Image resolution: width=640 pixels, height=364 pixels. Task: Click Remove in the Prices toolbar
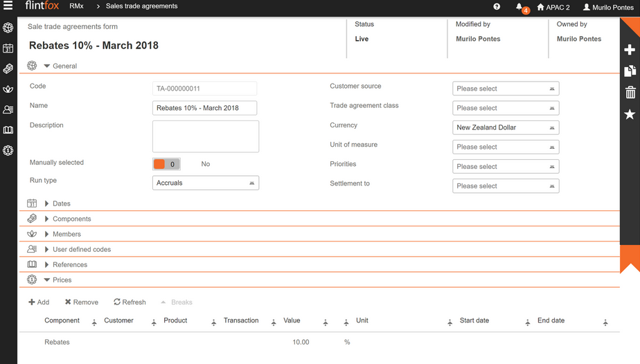pos(82,302)
